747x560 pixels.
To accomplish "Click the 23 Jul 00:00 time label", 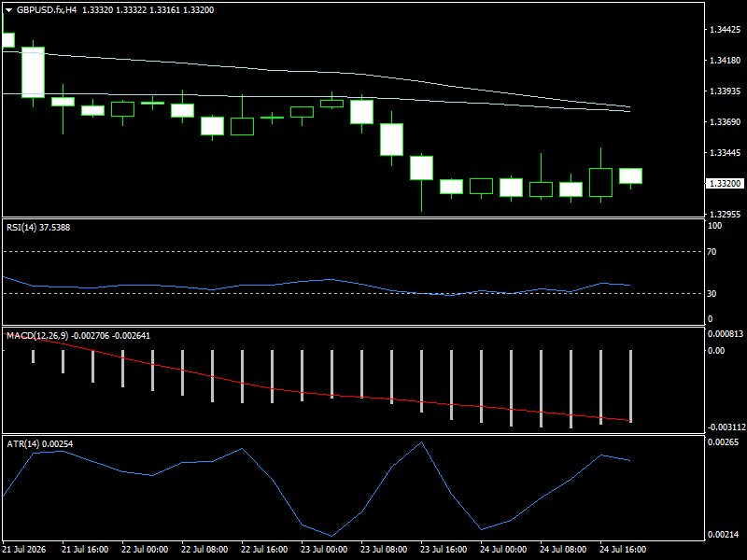I will (x=324, y=549).
